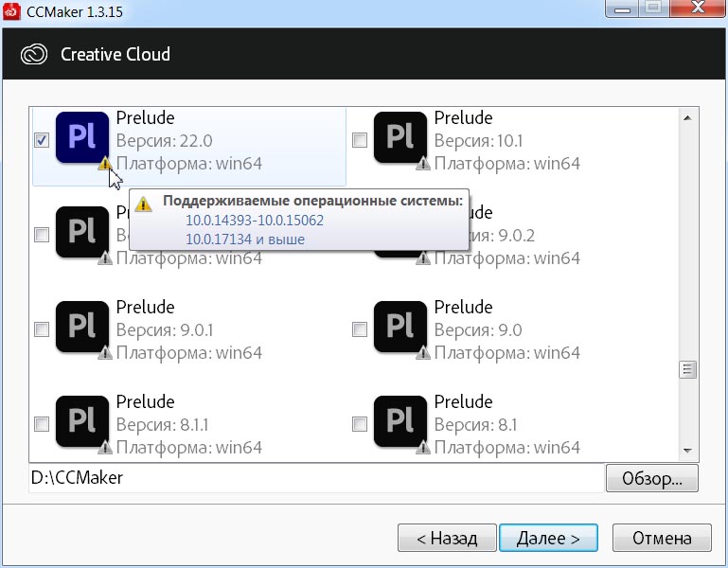Image resolution: width=728 pixels, height=568 pixels.
Task: Click the text Версия: 10.1
Action: pos(478,141)
